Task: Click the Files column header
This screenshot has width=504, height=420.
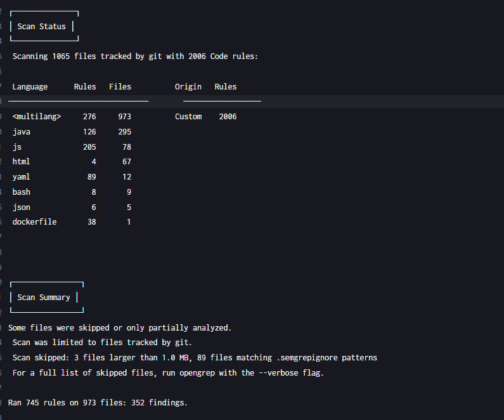Action: point(120,87)
